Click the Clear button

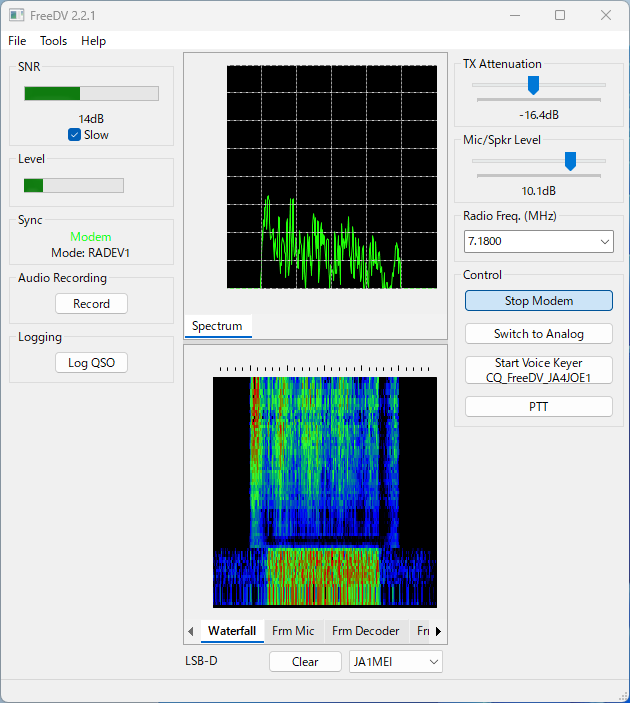coord(305,662)
